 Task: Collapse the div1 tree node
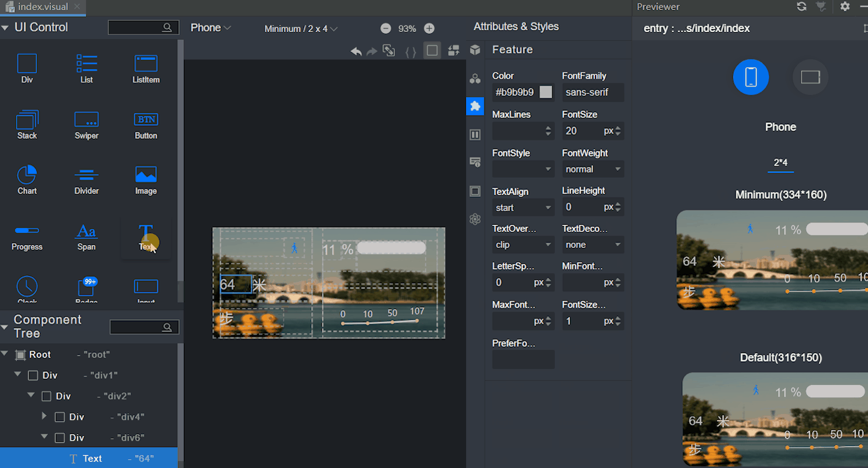tap(18, 374)
